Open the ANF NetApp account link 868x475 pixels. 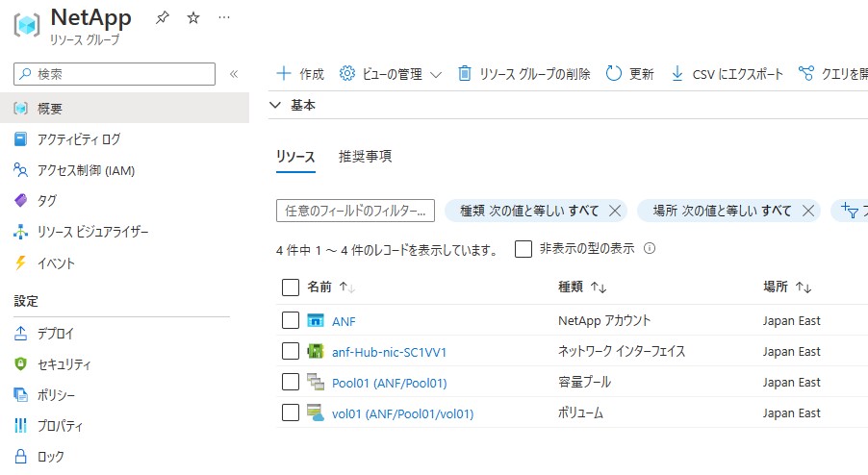pyautogui.click(x=344, y=321)
